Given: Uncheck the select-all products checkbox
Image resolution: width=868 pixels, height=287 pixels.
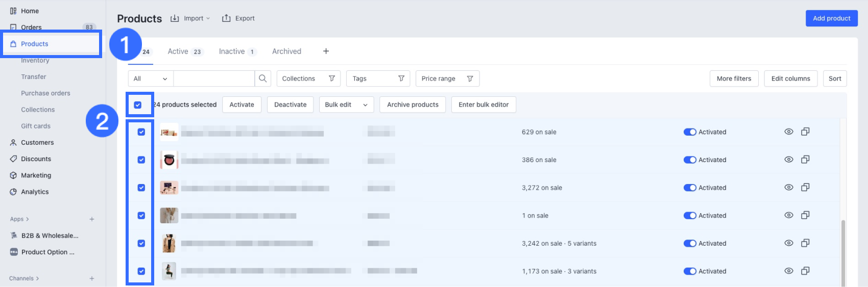Looking at the screenshot, I should point(138,105).
